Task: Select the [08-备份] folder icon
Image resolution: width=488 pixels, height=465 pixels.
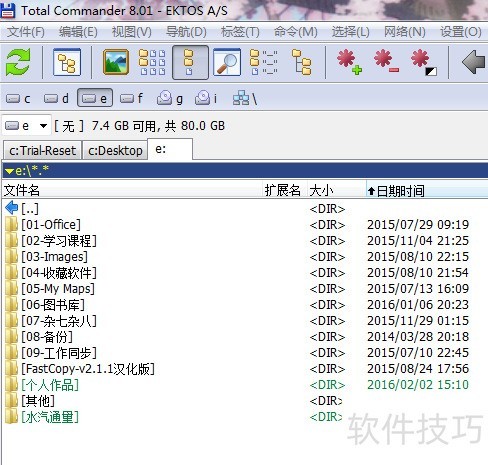Action: coord(12,336)
